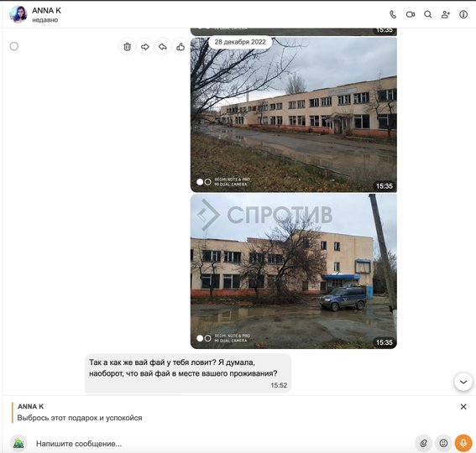Like the message with the thumbs-up icon

click(180, 47)
